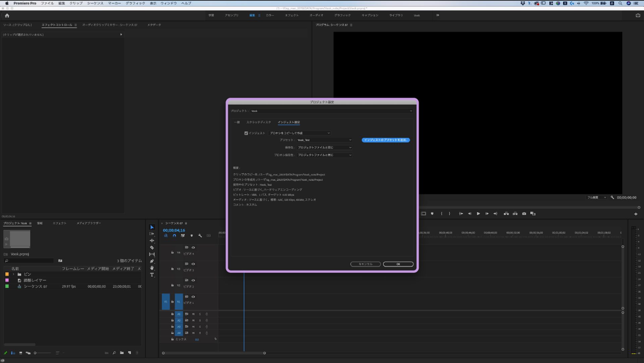Viewport: 644px width, 363px height.
Task: Hide the ビデオ1 track with its eye toggle
Action: [x=193, y=297]
